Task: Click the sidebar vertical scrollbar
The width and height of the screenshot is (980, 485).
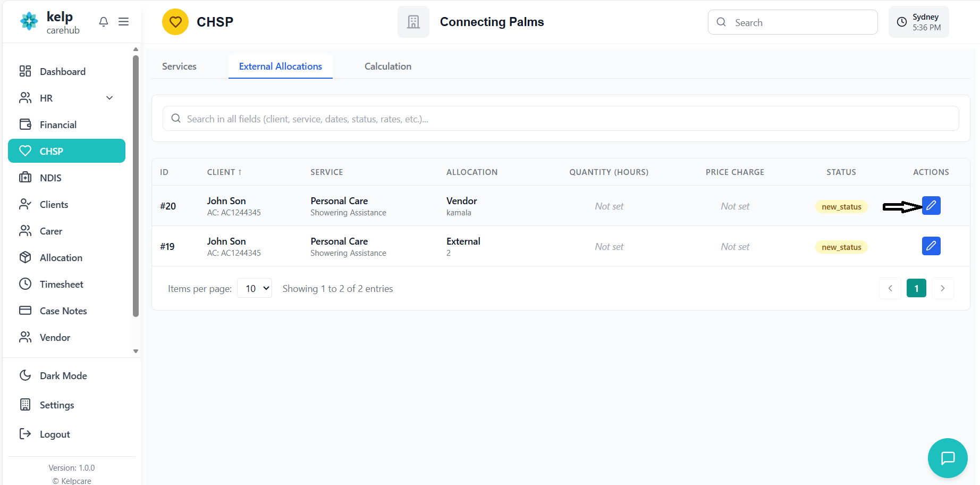Action: click(x=136, y=186)
